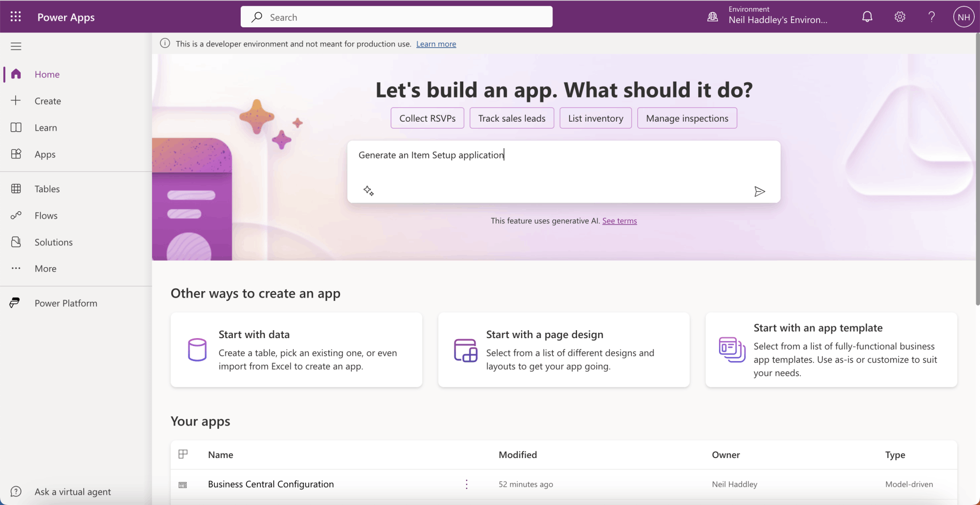
Task: Open the NH account avatar
Action: (963, 17)
